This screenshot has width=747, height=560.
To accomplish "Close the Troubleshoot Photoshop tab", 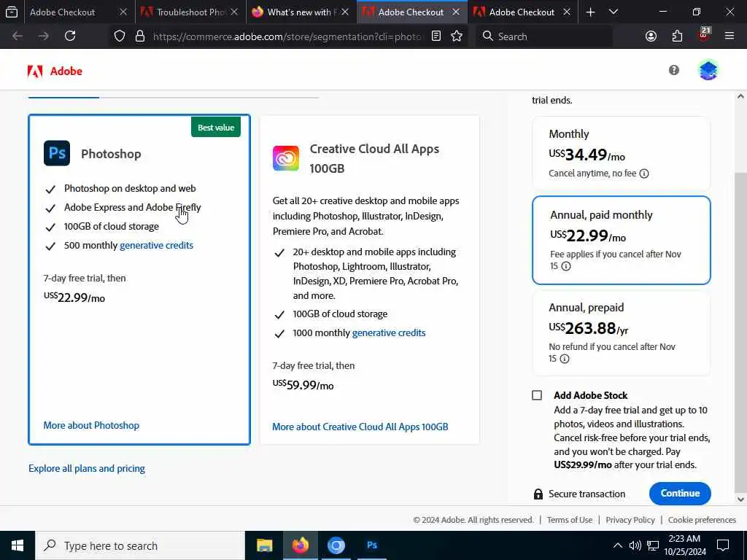I will click(234, 12).
